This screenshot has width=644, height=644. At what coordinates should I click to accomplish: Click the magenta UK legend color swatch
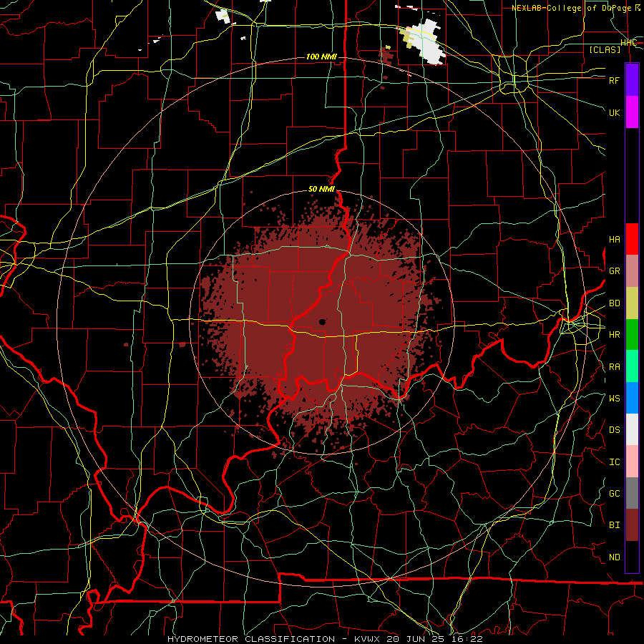click(632, 112)
